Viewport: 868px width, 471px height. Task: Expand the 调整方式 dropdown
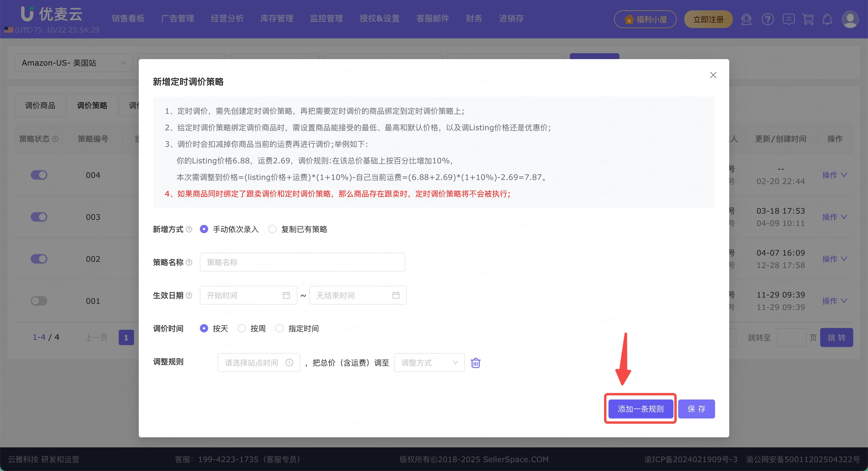tap(429, 363)
